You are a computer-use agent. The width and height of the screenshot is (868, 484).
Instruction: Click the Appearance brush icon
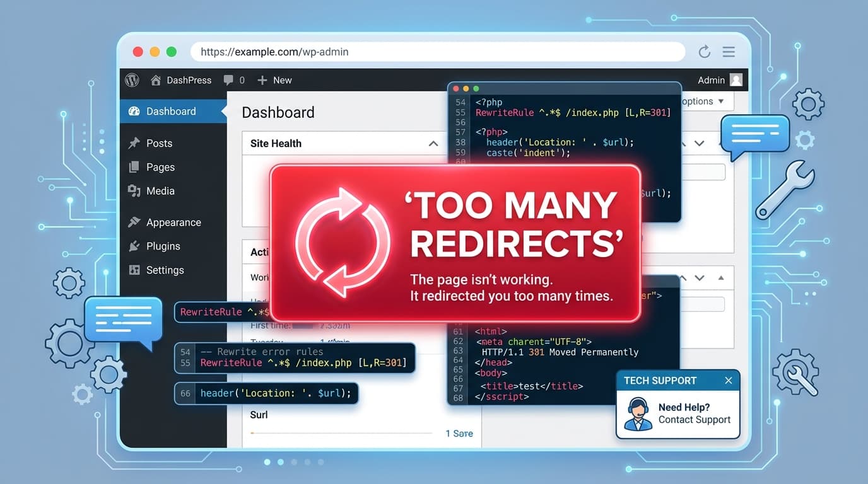pyautogui.click(x=134, y=222)
